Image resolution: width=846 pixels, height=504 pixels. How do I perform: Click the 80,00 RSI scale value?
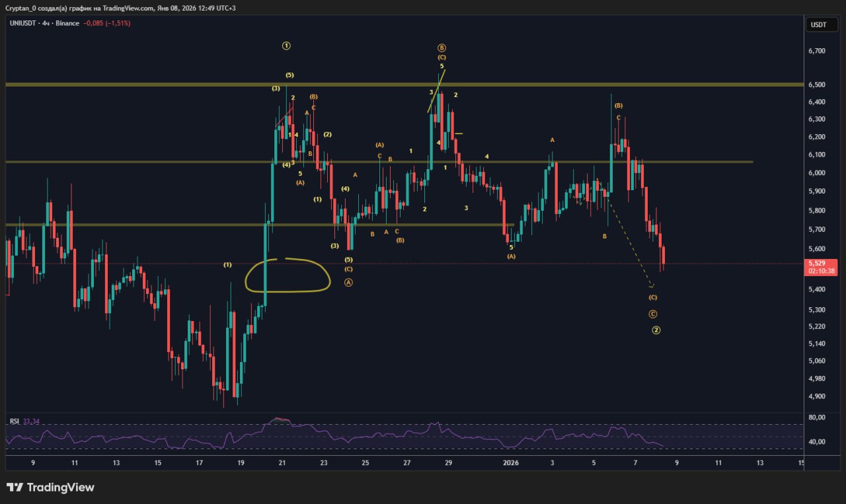pos(817,417)
